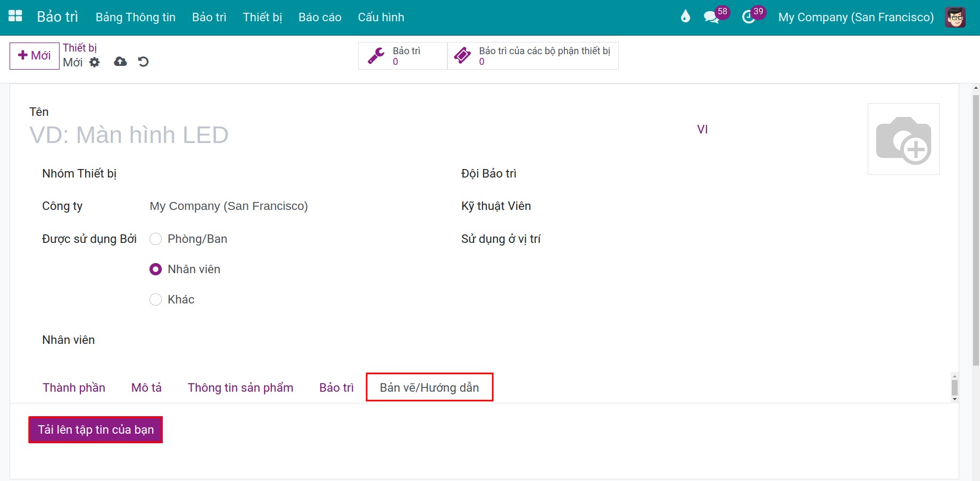This screenshot has width=980, height=481.
Task: Click the VI language translate button
Action: pyautogui.click(x=702, y=129)
